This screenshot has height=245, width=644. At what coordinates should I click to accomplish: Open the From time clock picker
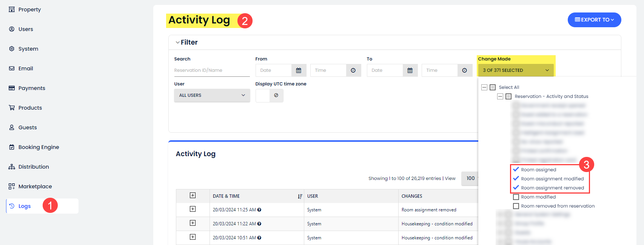tap(353, 70)
